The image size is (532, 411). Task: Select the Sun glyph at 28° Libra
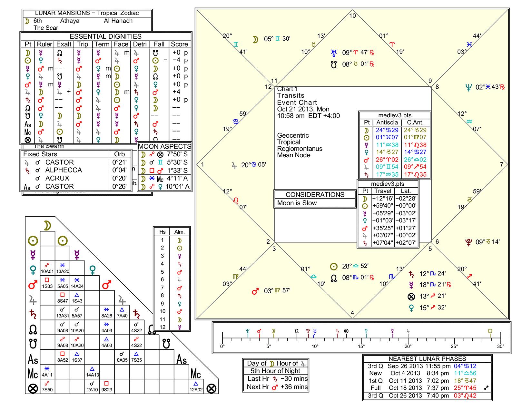[334, 266]
